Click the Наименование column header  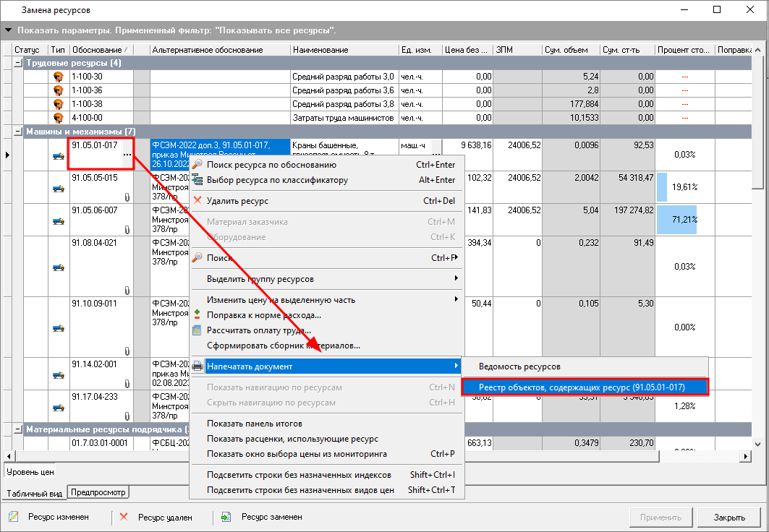[345, 49]
